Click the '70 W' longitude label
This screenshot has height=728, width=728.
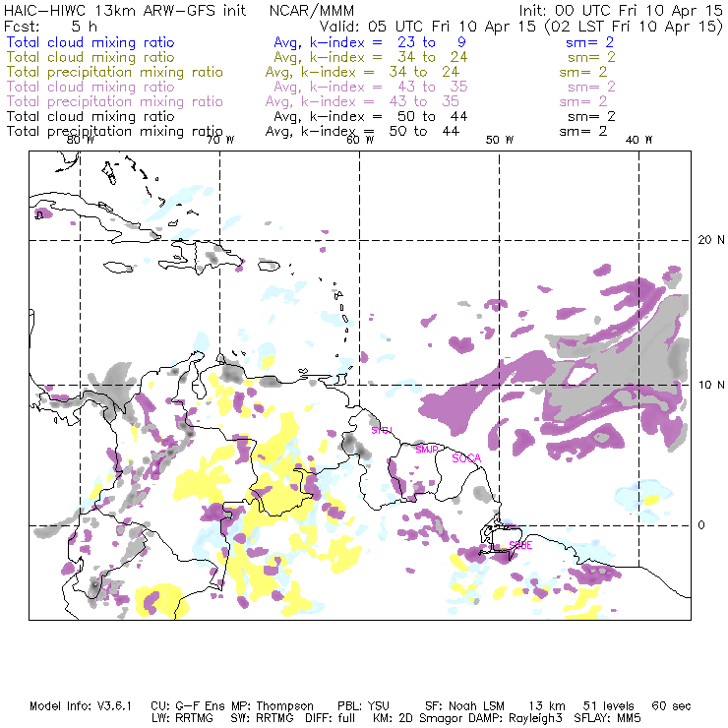click(220, 140)
